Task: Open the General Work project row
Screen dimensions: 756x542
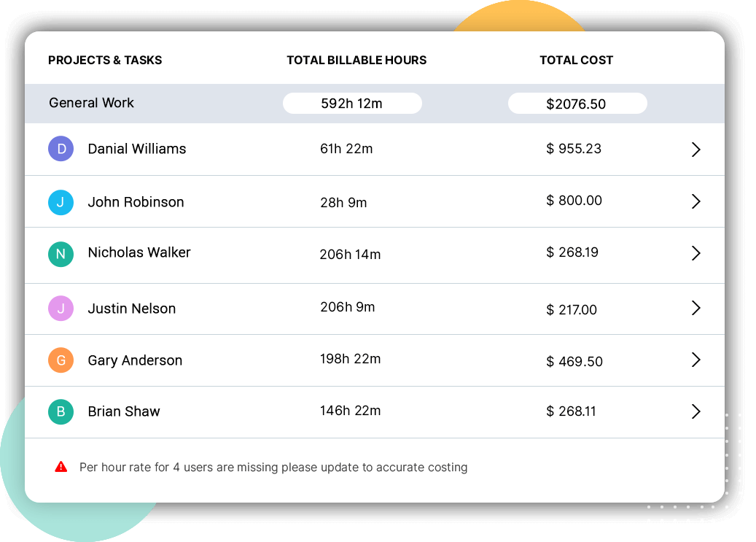Action: [91, 103]
